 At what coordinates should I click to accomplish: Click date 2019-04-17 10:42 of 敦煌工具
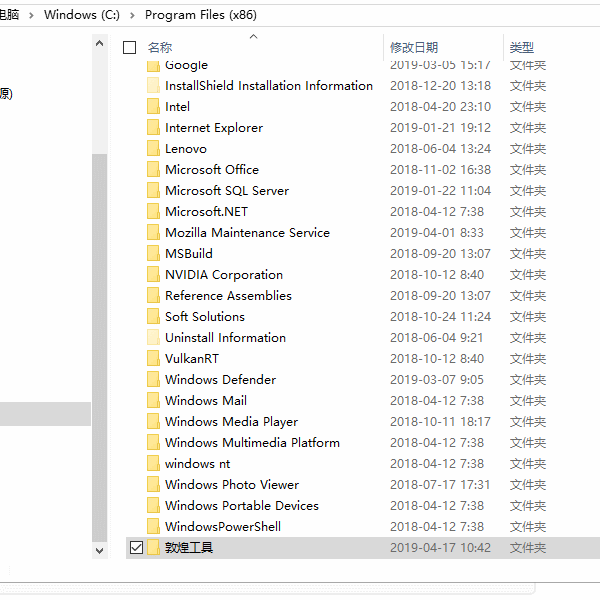click(440, 548)
